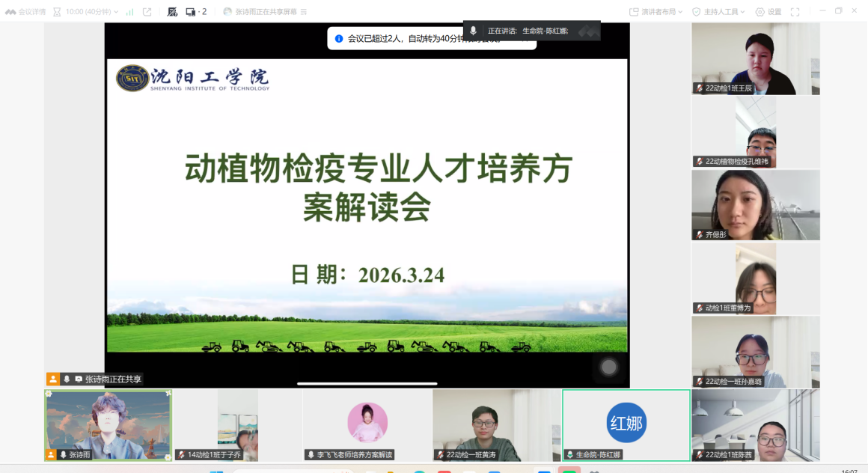This screenshot has width=868, height=473.
Task: Click the 会议已超过2人 notification info banner
Action: tap(431, 38)
